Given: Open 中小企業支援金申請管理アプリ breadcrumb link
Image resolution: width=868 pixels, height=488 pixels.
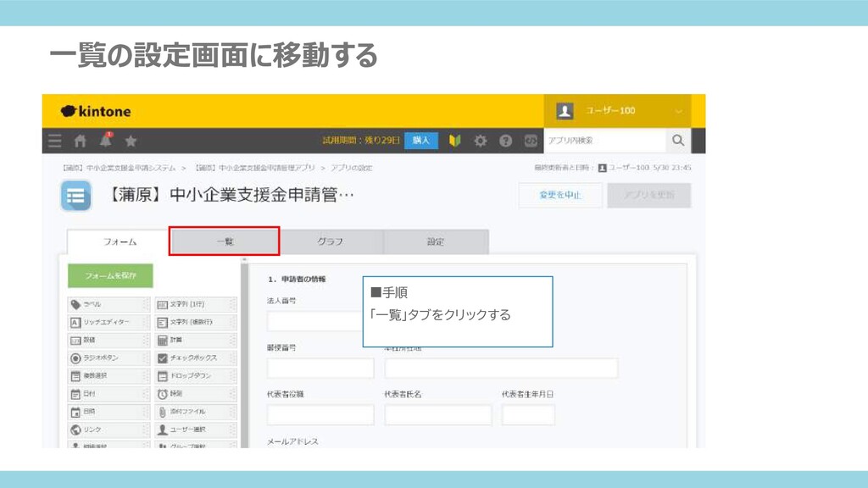Looking at the screenshot, I should pyautogui.click(x=255, y=168).
